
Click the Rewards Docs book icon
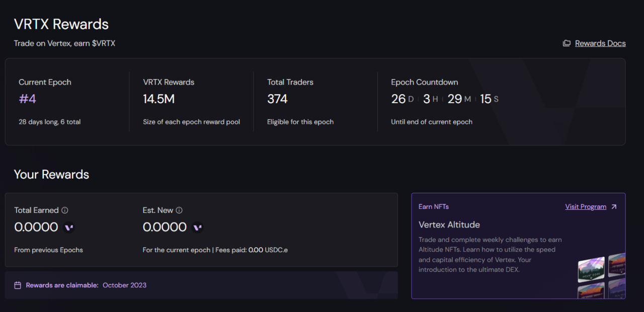(567, 43)
